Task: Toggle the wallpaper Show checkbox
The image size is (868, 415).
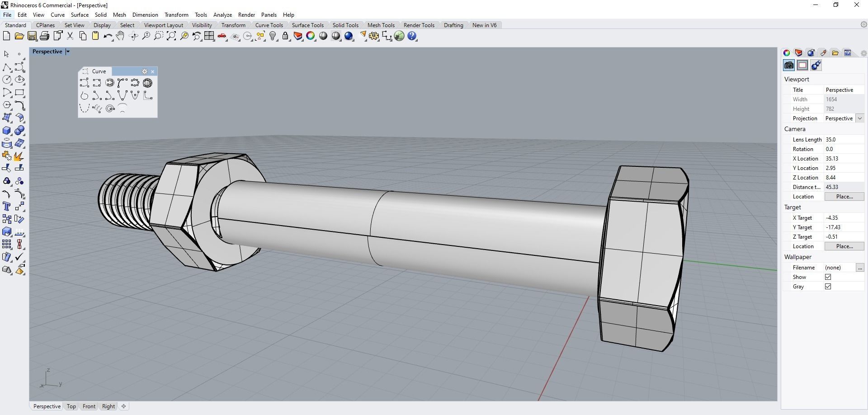Action: click(x=828, y=277)
